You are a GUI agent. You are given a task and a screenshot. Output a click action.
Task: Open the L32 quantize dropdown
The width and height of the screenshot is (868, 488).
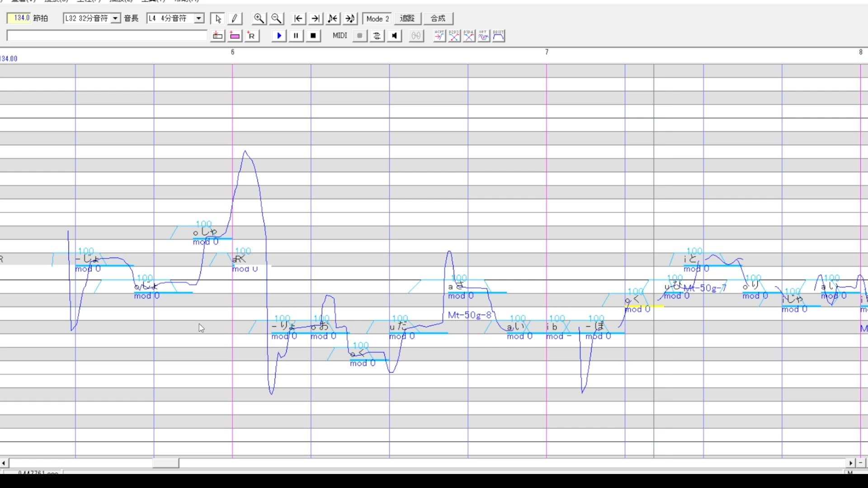[x=116, y=19]
